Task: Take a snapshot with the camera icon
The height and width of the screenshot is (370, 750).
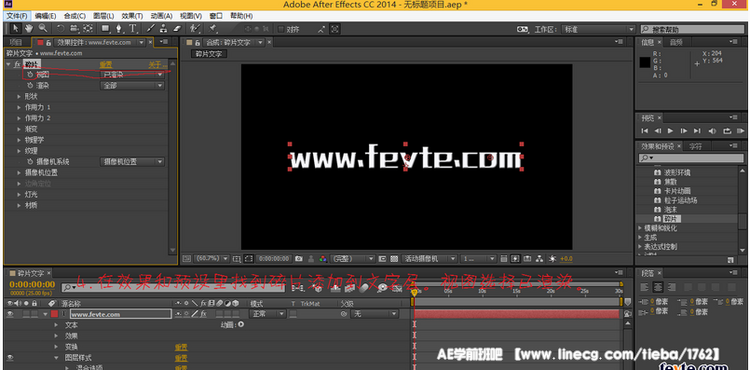Action: pos(299,259)
